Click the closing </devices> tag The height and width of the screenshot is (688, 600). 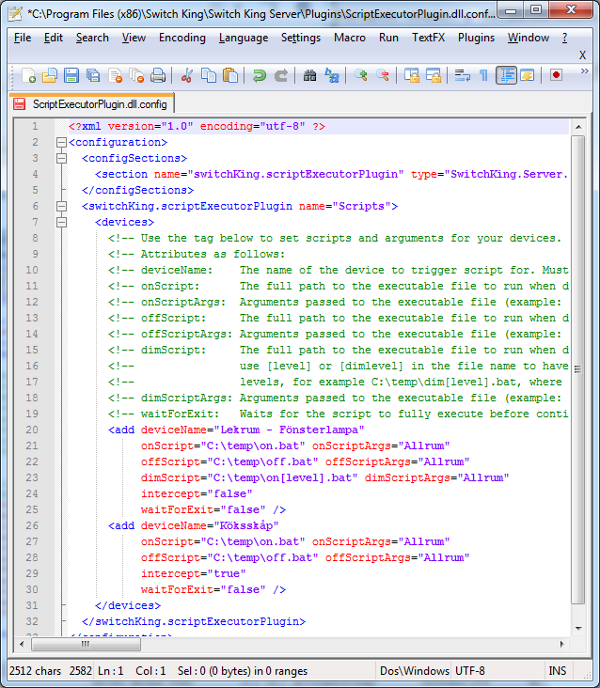(128, 605)
